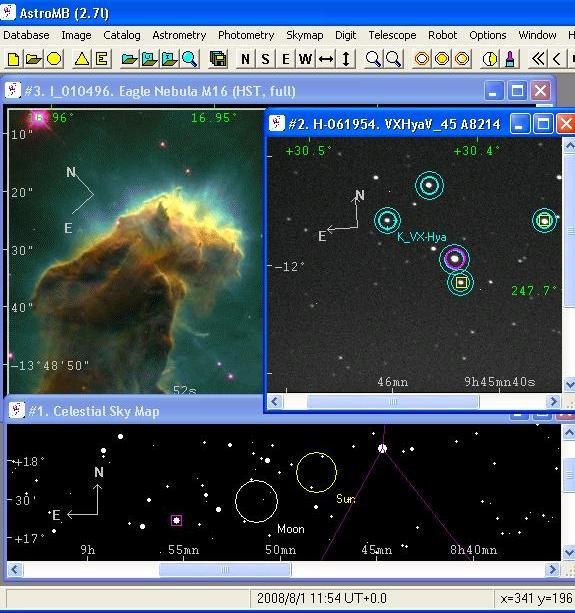The height and width of the screenshot is (613, 575).
Task: Click the Moon circle on sky map
Action: [256, 501]
